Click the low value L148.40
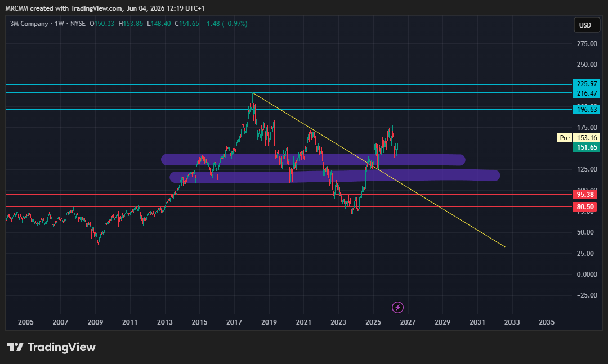 pyautogui.click(x=159, y=24)
